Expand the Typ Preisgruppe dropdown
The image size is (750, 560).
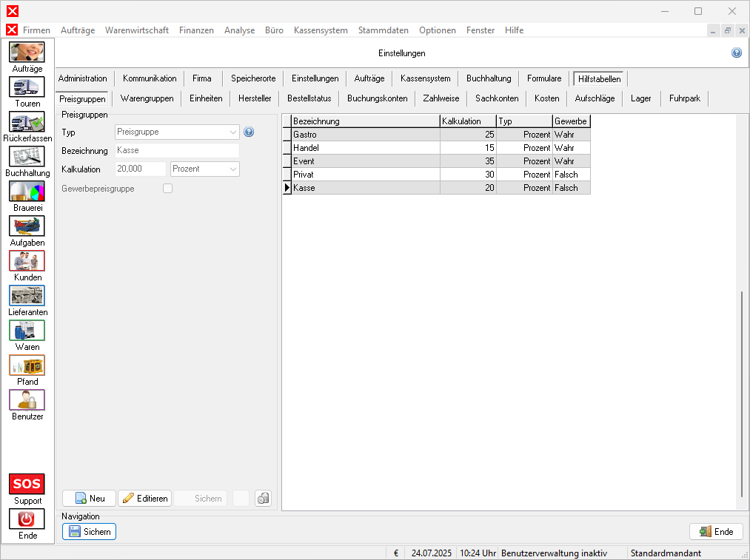tap(234, 132)
